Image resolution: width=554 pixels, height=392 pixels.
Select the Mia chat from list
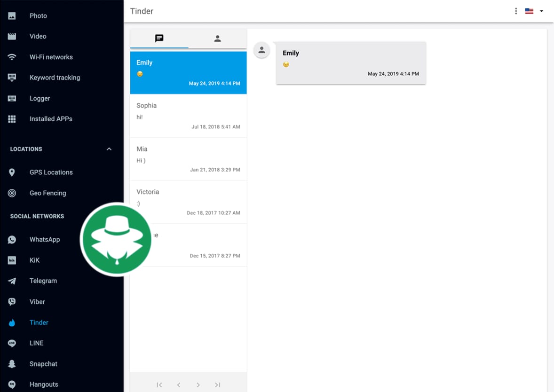(188, 159)
